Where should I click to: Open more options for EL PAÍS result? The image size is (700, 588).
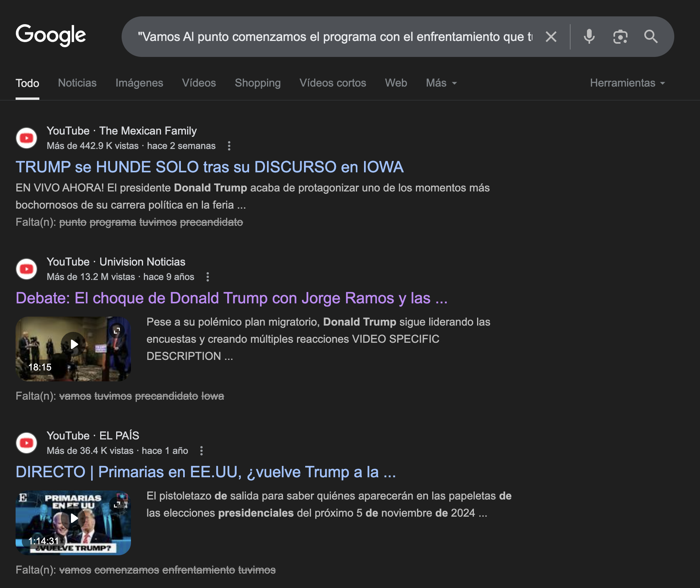pos(202,451)
